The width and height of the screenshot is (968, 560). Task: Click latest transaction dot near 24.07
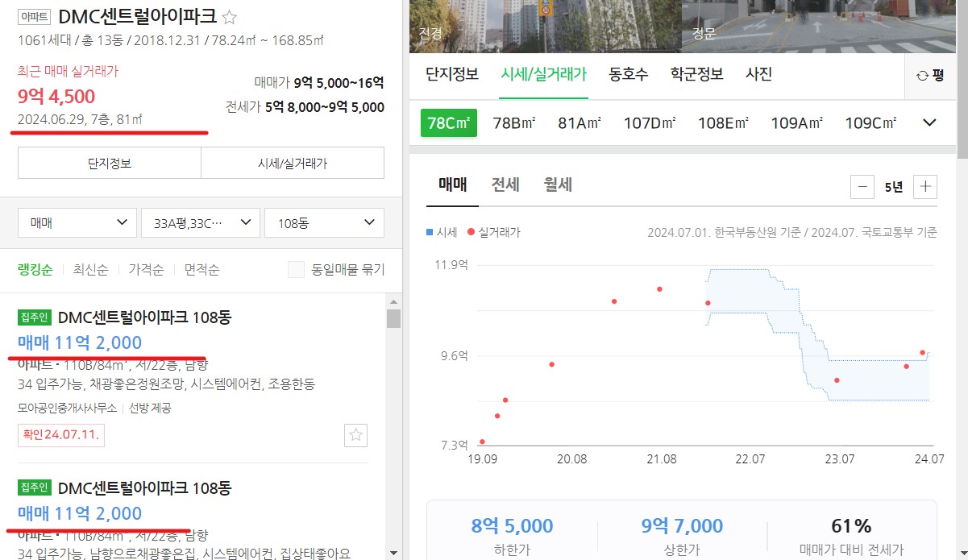[922, 353]
